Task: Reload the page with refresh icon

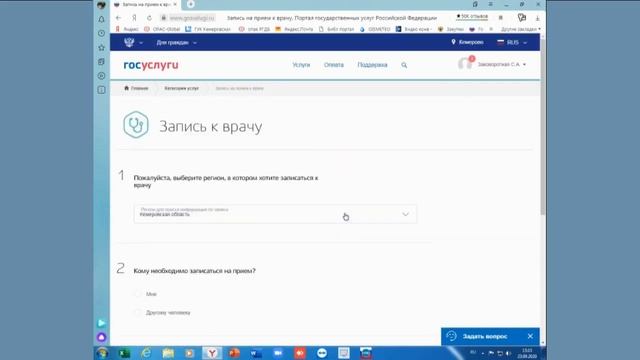Action: point(149,18)
